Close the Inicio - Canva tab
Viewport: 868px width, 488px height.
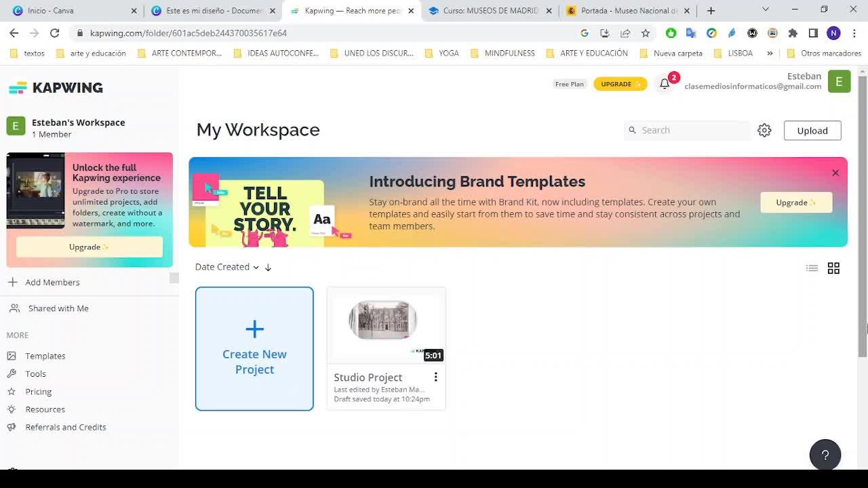(x=134, y=11)
